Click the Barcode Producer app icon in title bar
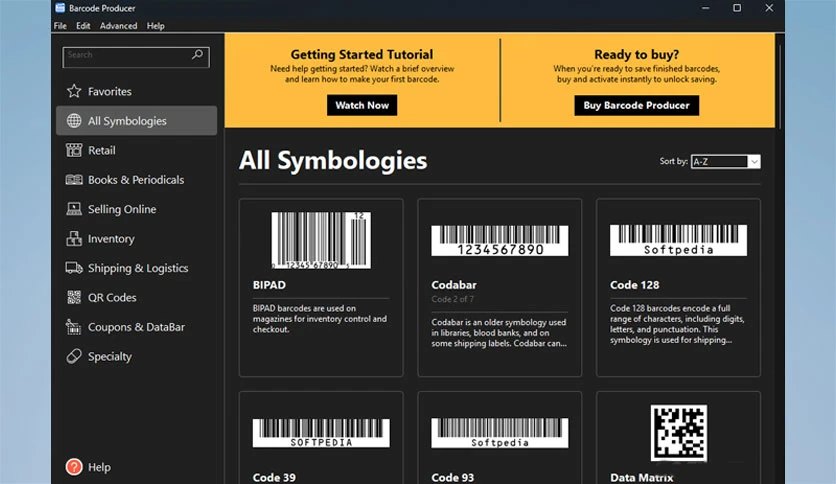Viewport: 836px width, 484px height. click(60, 7)
